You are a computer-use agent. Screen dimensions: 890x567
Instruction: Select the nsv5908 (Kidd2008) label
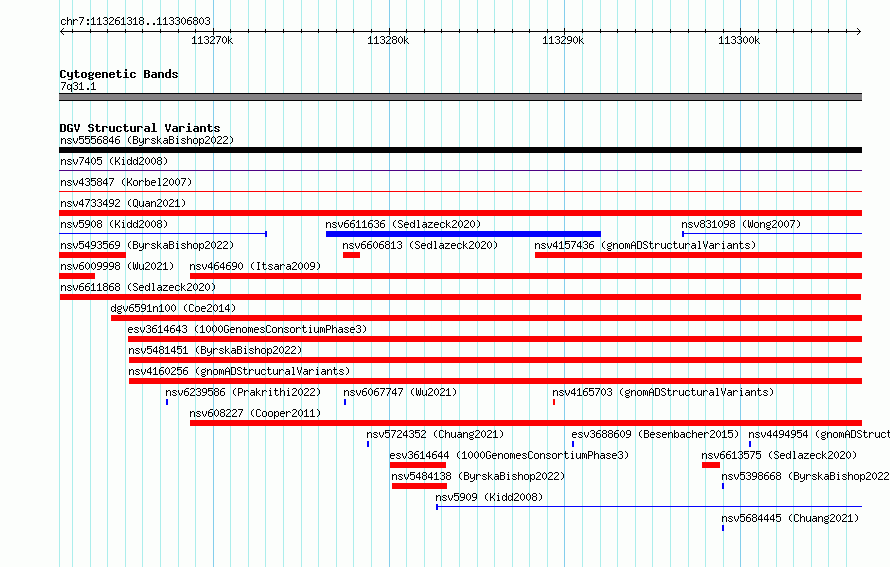tap(114, 224)
